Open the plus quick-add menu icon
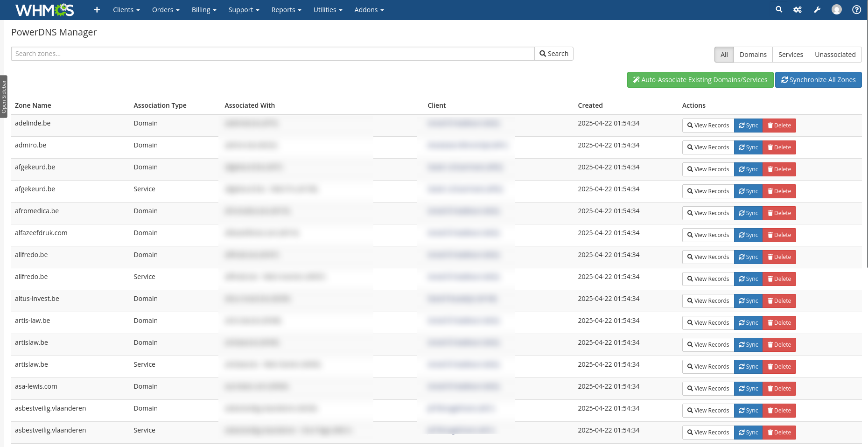 97,10
